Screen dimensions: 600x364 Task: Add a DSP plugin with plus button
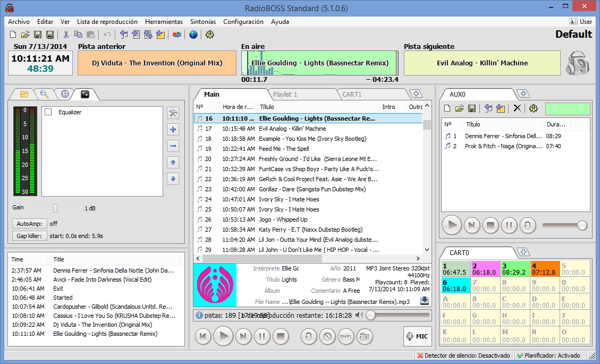click(x=173, y=129)
